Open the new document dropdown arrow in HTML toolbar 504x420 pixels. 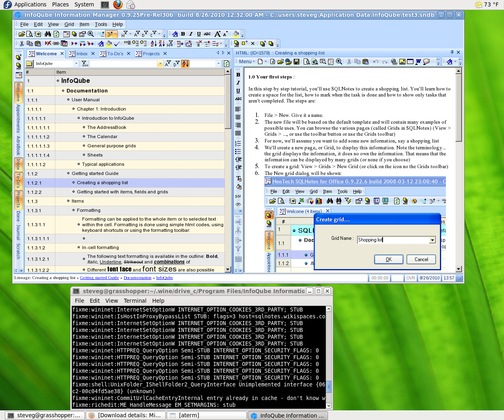[x=266, y=62]
